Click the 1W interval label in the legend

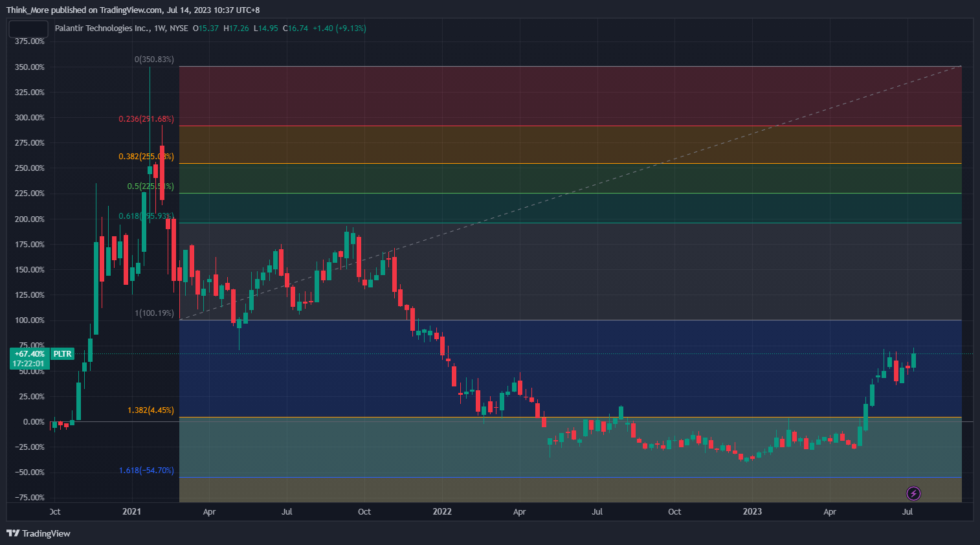[160, 28]
